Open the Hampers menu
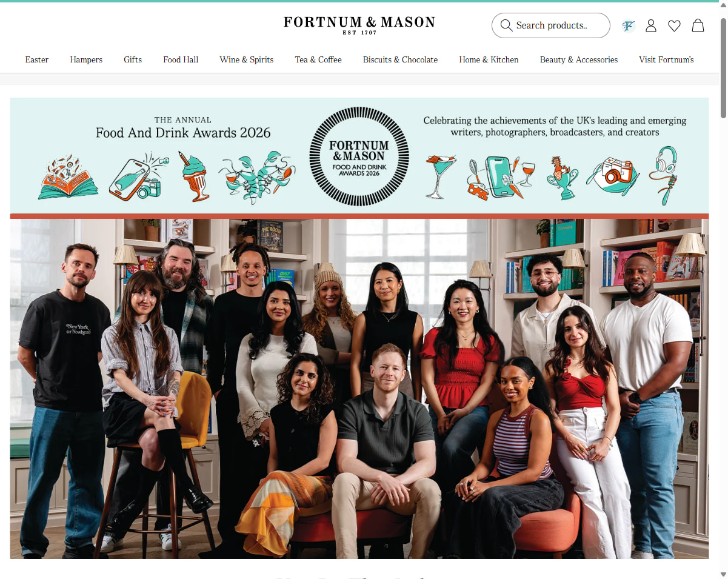728x579 pixels. 86,59
